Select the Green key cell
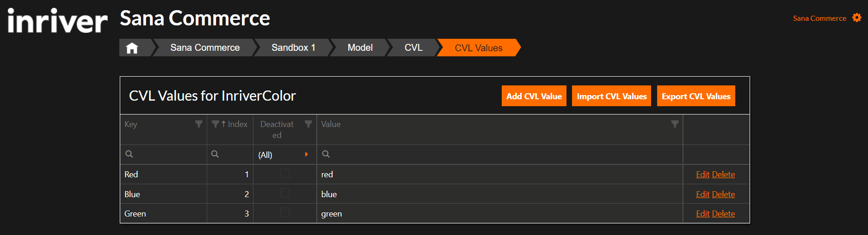The width and height of the screenshot is (868, 235). 163,213
